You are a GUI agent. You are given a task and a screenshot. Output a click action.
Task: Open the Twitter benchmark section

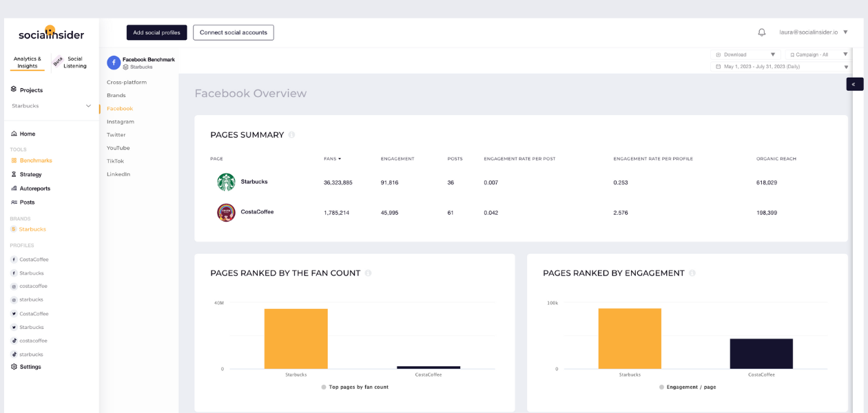coord(116,135)
